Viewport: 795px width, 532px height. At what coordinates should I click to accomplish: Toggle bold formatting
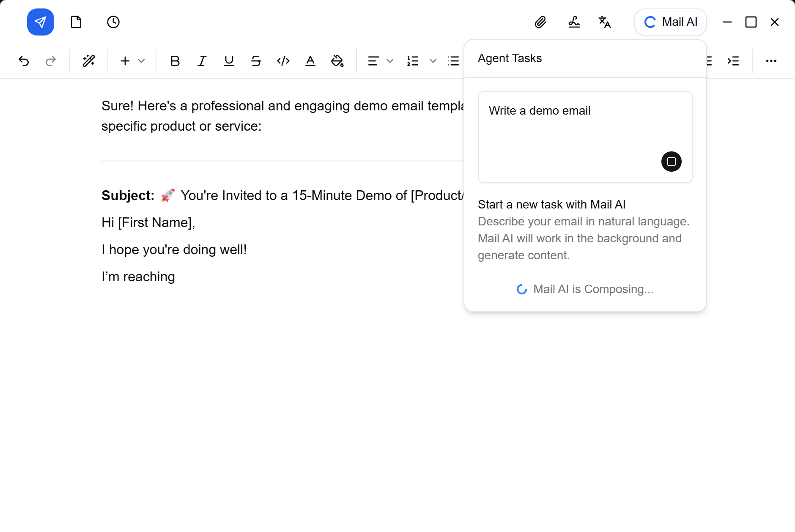coord(175,61)
